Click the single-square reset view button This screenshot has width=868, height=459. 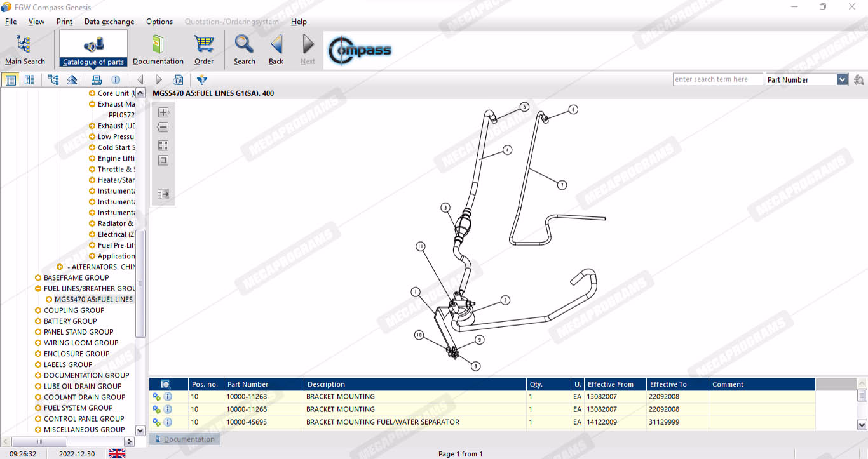click(163, 161)
